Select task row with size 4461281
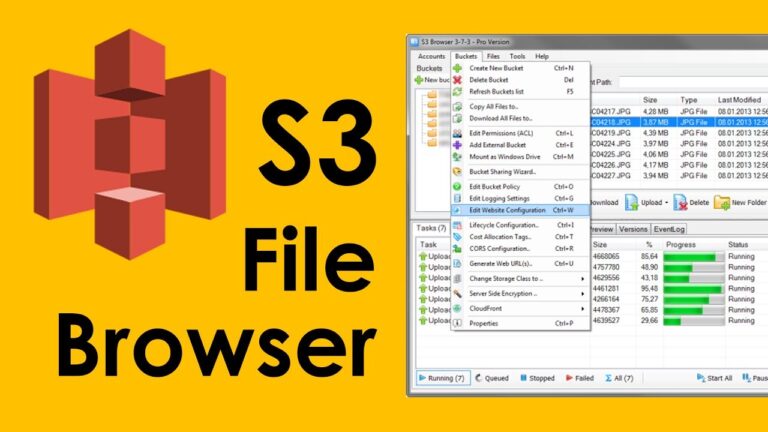The width and height of the screenshot is (768, 432). click(679, 288)
